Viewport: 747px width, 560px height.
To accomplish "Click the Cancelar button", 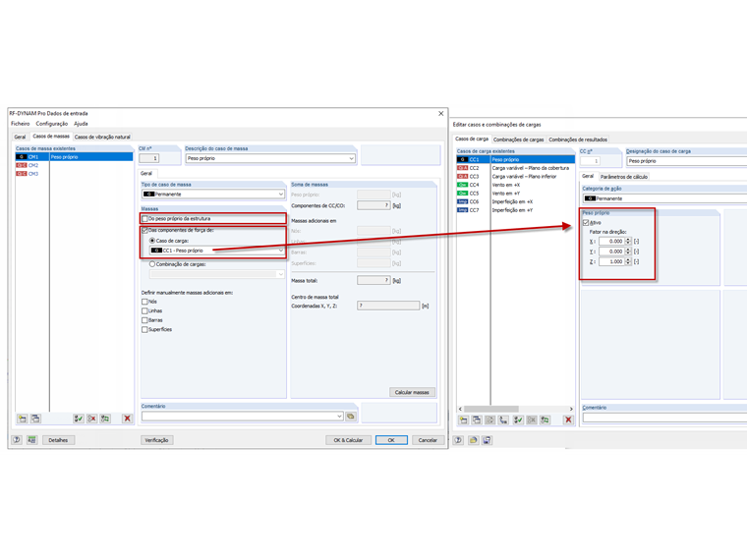I will click(428, 440).
